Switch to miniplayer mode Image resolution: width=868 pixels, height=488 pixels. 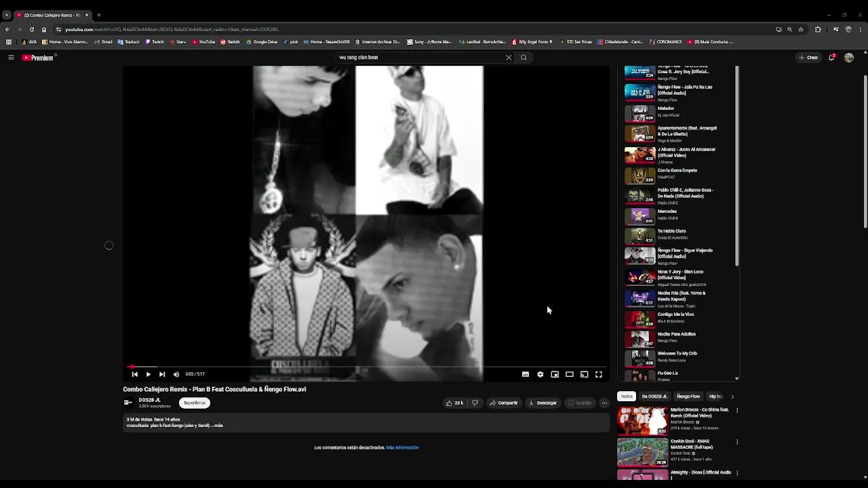(555, 374)
